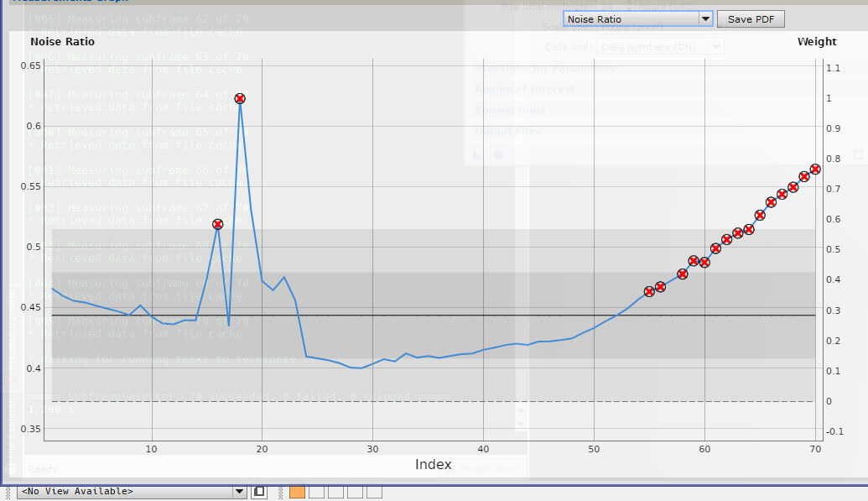Select the second workspace box after orange

[x=336, y=492]
